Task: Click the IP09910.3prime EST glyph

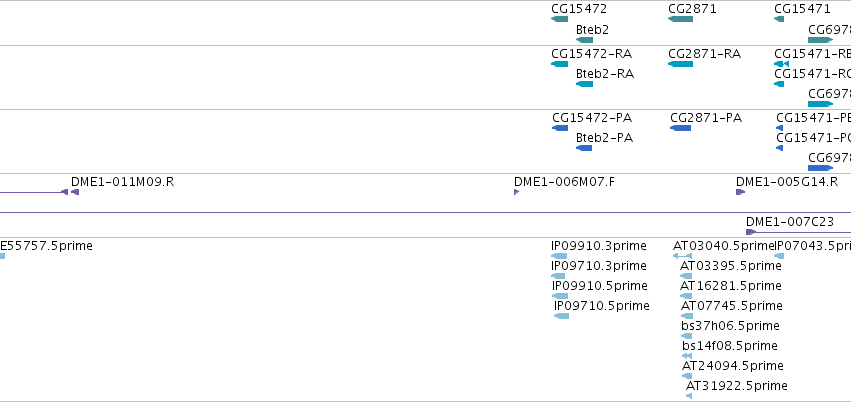Action: pyautogui.click(x=559, y=256)
